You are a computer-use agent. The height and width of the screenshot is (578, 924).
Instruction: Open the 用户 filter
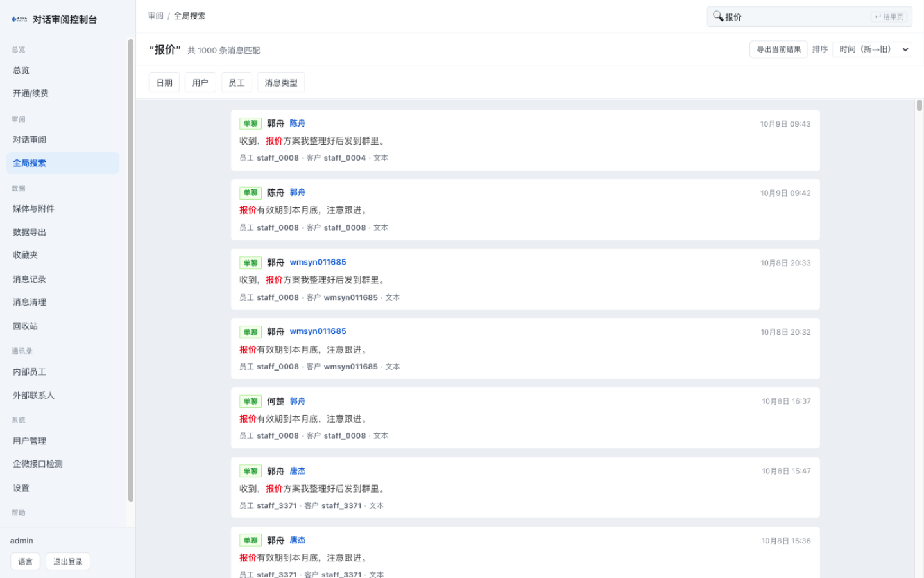[x=200, y=83]
